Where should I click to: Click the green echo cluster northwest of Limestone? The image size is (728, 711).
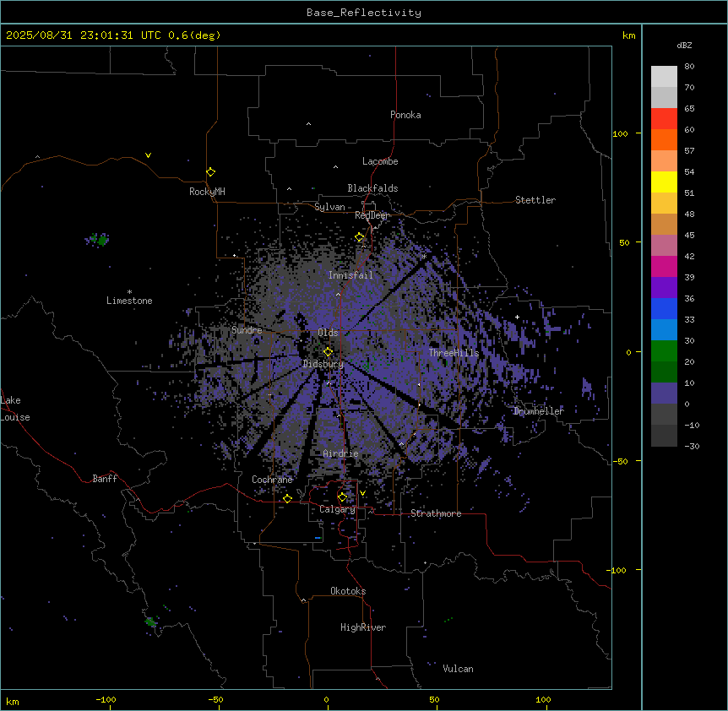tap(98, 240)
